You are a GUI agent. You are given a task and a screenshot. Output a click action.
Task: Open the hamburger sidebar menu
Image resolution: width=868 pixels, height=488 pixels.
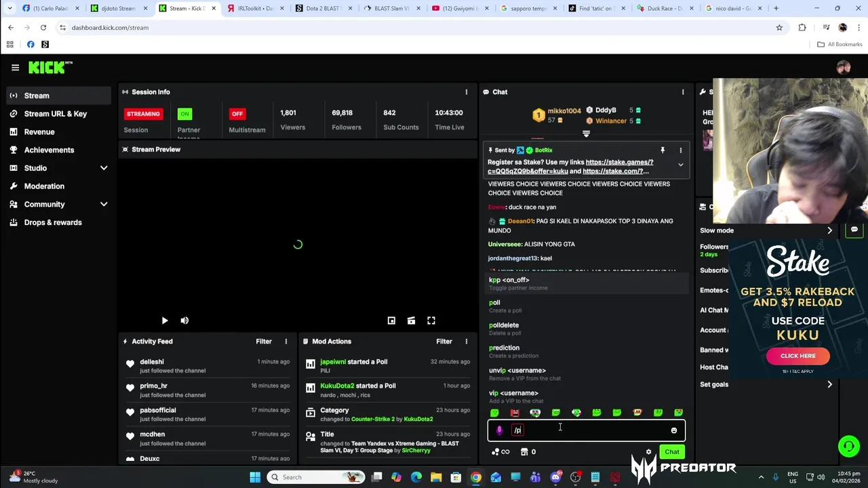(x=15, y=67)
